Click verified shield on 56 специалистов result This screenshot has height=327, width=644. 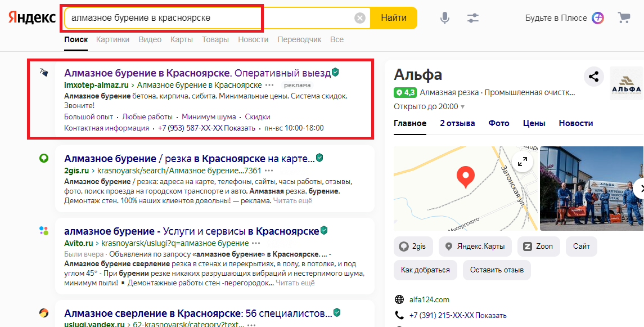(x=337, y=312)
